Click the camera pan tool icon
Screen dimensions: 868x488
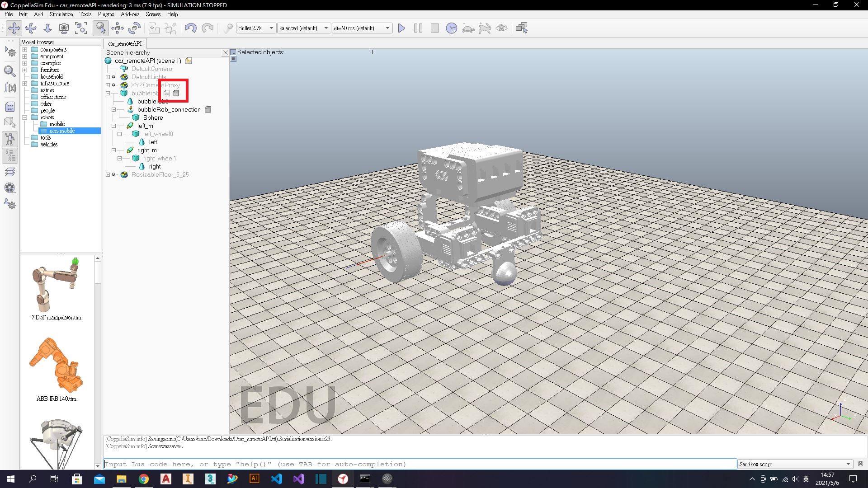pos(14,28)
